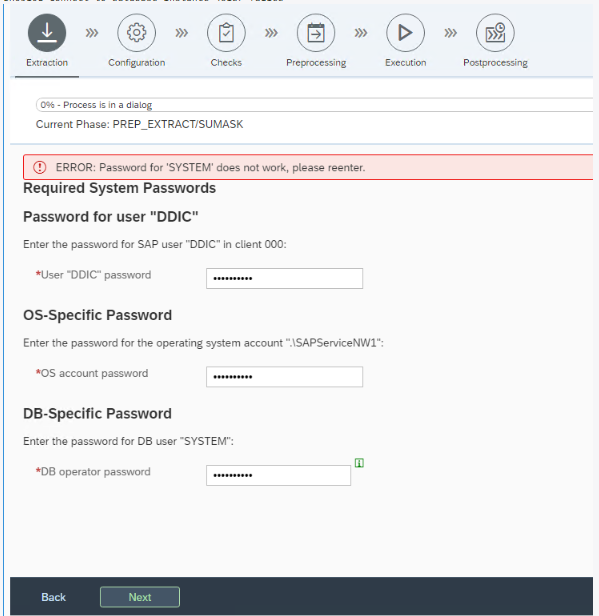599x616 pixels.
Task: Select the Configuration gear icon
Action: [136, 33]
